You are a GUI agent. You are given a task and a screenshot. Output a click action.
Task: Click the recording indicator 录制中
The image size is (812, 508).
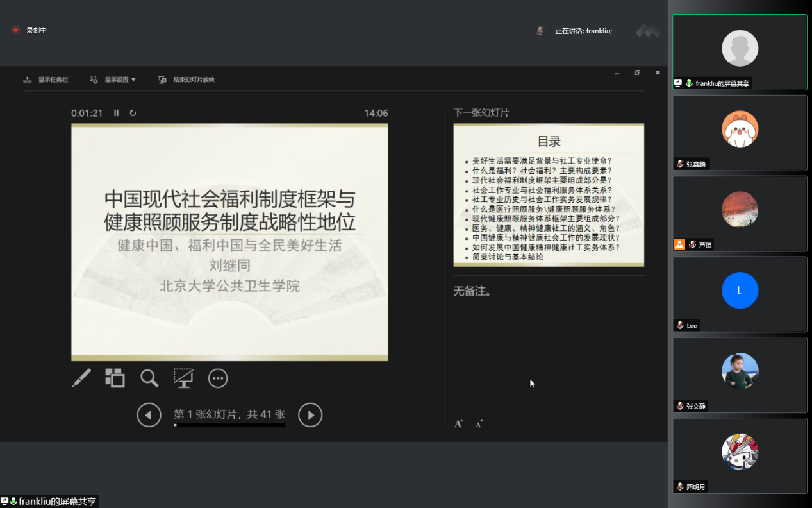pos(30,30)
